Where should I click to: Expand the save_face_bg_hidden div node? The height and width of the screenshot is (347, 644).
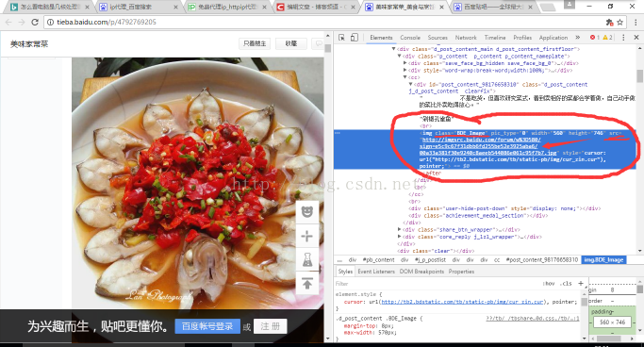(x=405, y=63)
